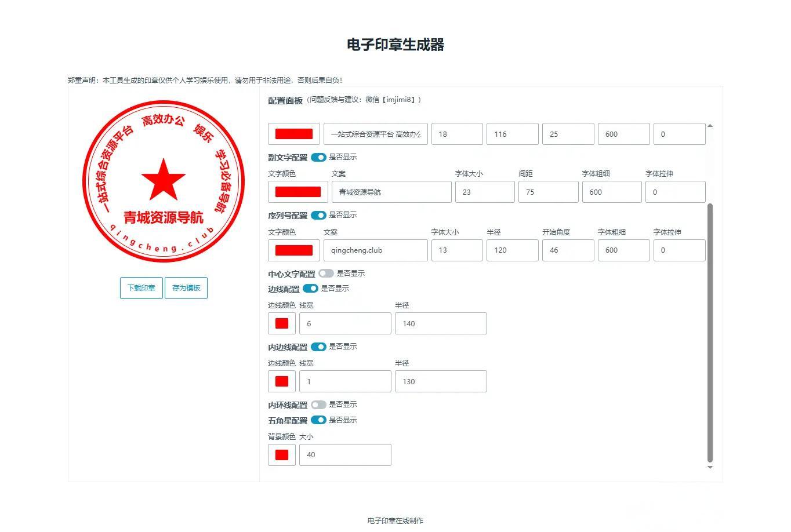Viewport: 791px width, 532px height.
Task: Click the qingcheng.club serial text field
Action: (x=375, y=250)
